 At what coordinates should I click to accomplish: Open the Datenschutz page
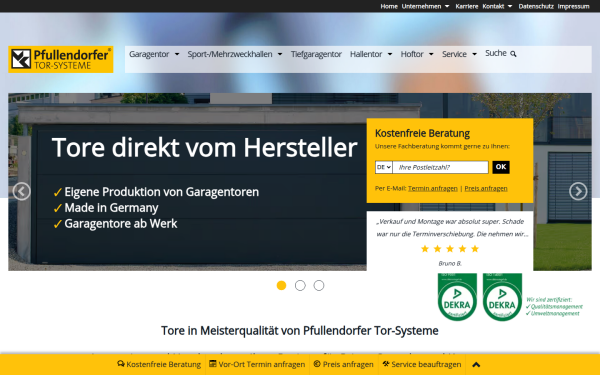[x=536, y=6]
